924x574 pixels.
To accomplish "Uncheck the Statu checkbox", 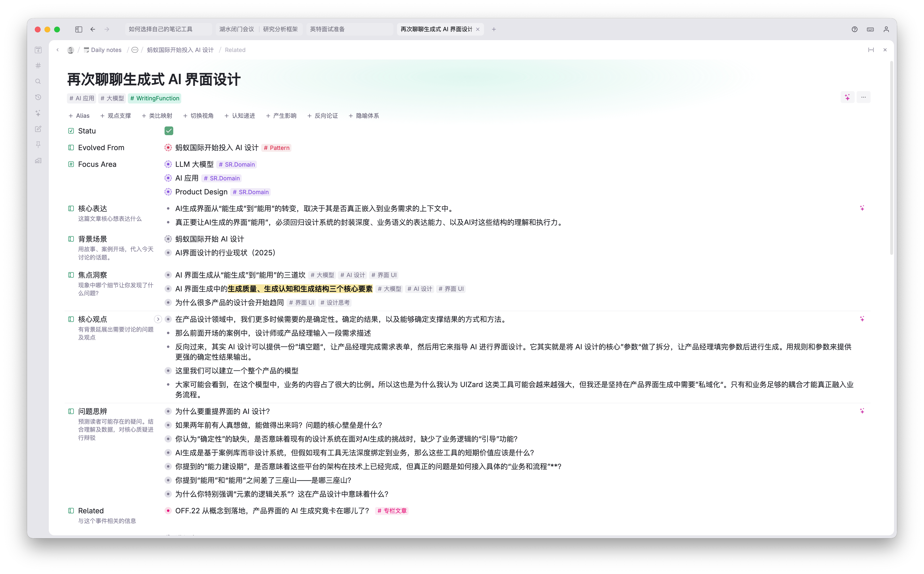I will click(169, 131).
